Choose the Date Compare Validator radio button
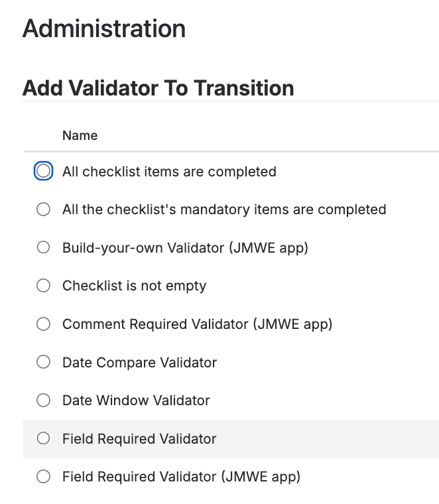 (43, 363)
